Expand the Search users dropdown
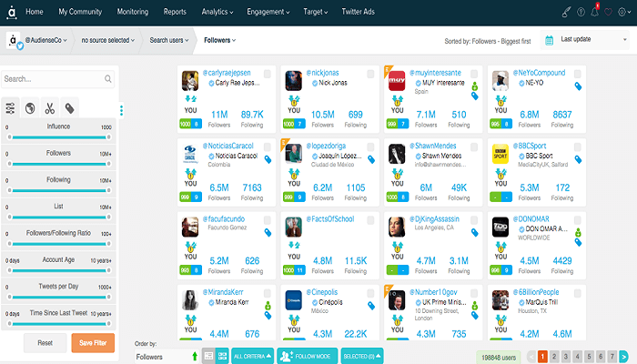The image size is (637, 364). (169, 40)
